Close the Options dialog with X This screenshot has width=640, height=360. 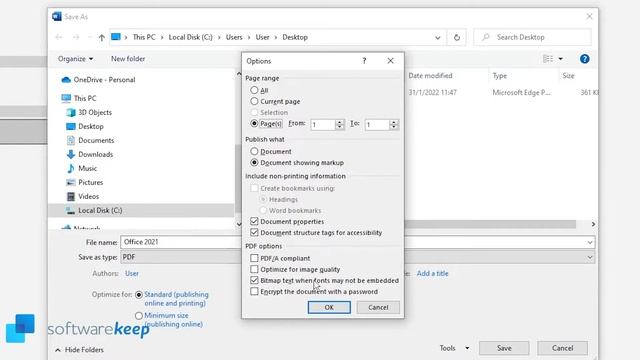[390, 61]
